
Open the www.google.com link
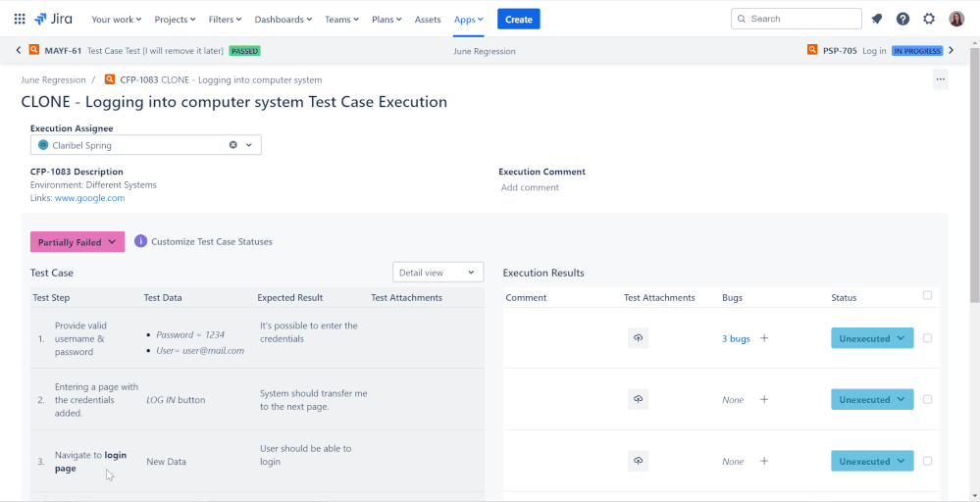tap(90, 198)
